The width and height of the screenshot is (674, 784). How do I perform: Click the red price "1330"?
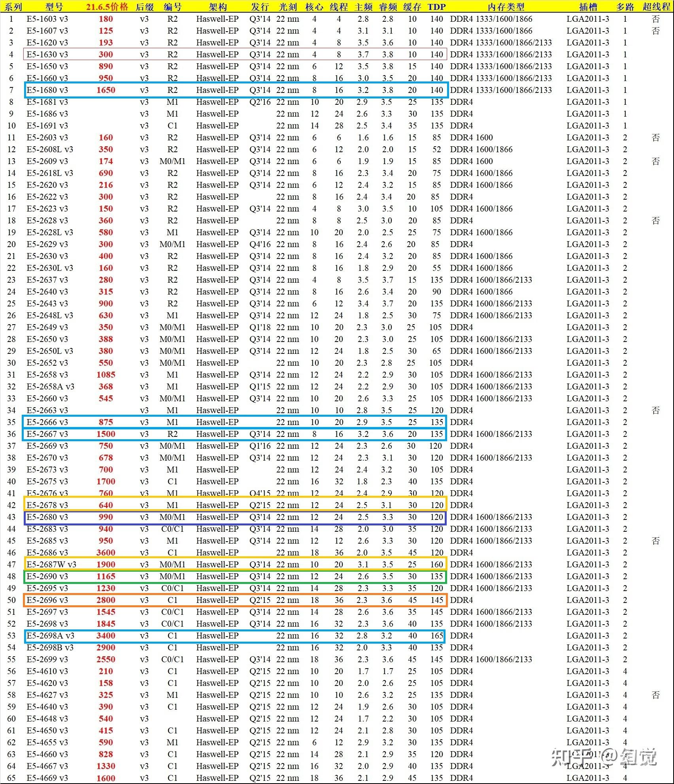pos(106,766)
